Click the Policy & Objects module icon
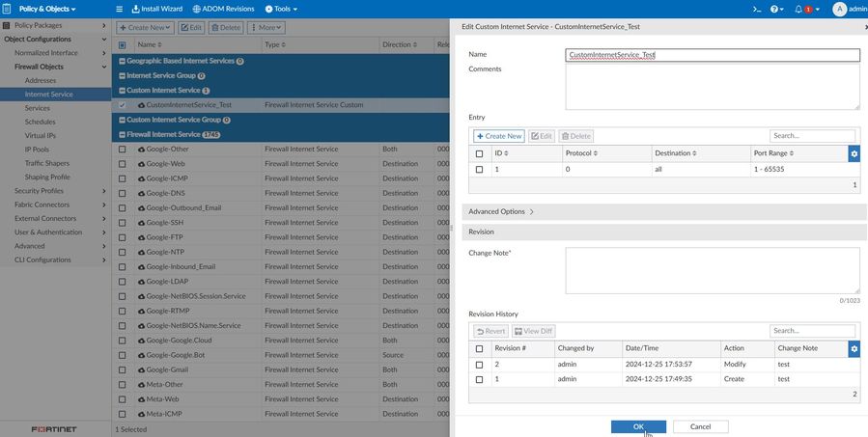The height and width of the screenshot is (437, 868). click(7, 9)
